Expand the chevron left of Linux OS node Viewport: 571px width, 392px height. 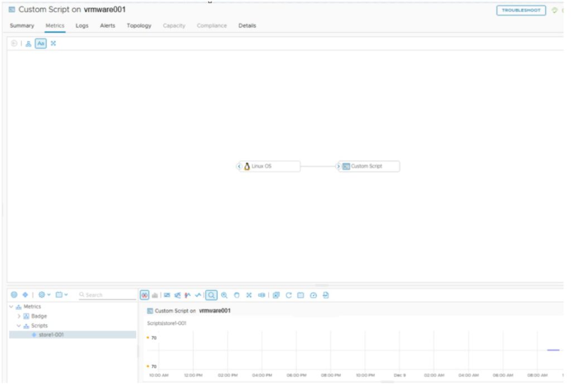point(239,166)
